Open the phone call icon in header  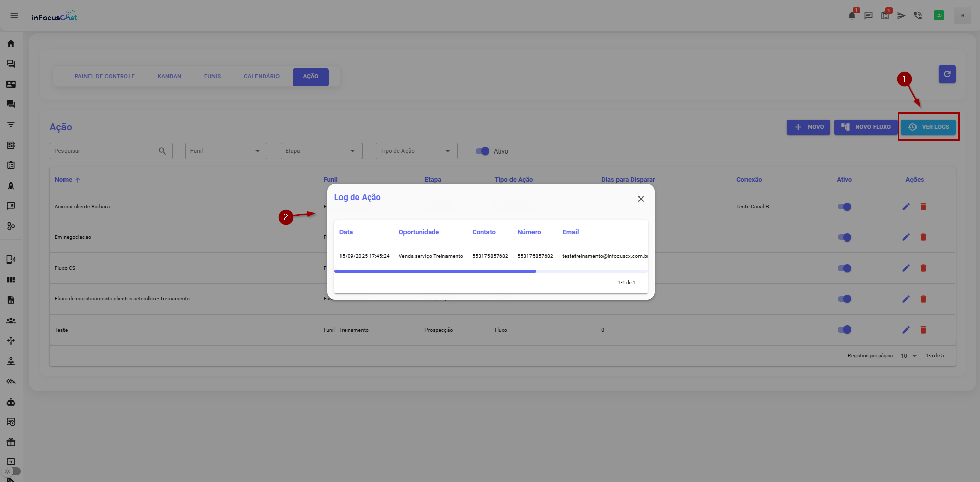[x=918, y=16]
